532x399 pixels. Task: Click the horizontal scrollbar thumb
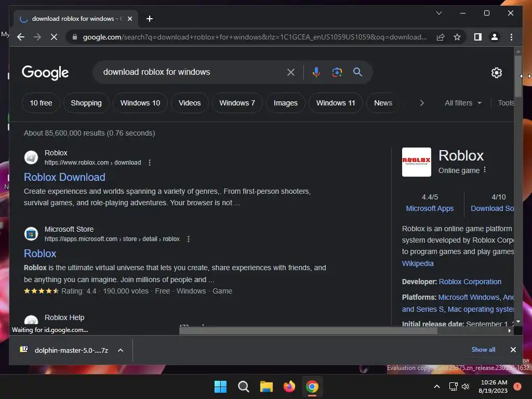point(308,331)
